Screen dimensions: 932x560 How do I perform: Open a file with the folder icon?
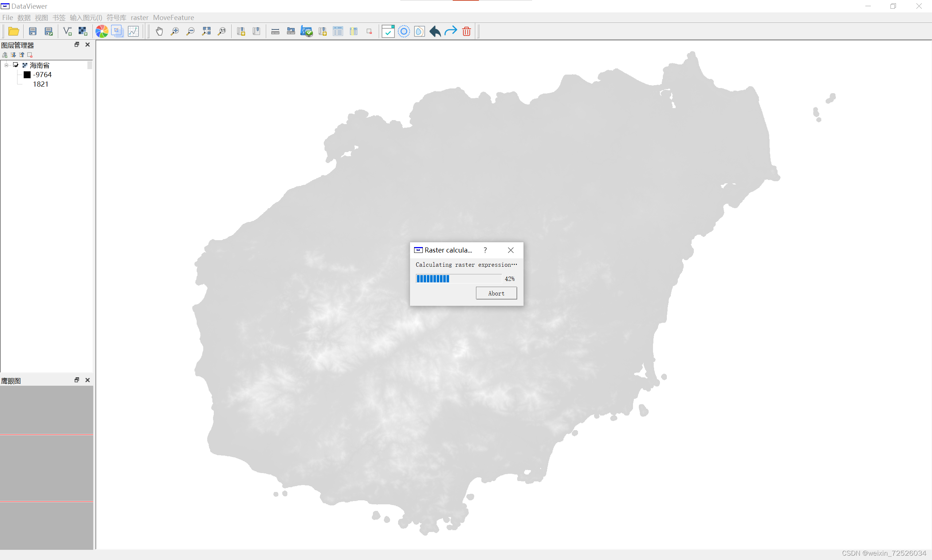click(13, 31)
